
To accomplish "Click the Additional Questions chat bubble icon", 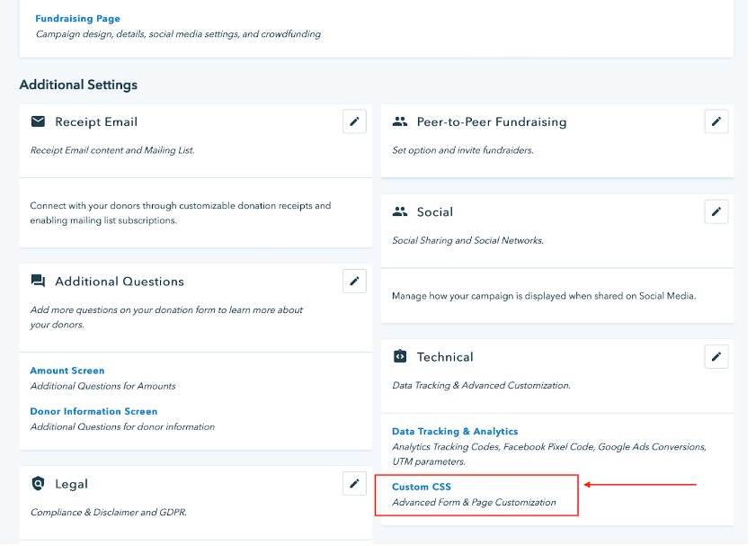I will tap(38, 282).
